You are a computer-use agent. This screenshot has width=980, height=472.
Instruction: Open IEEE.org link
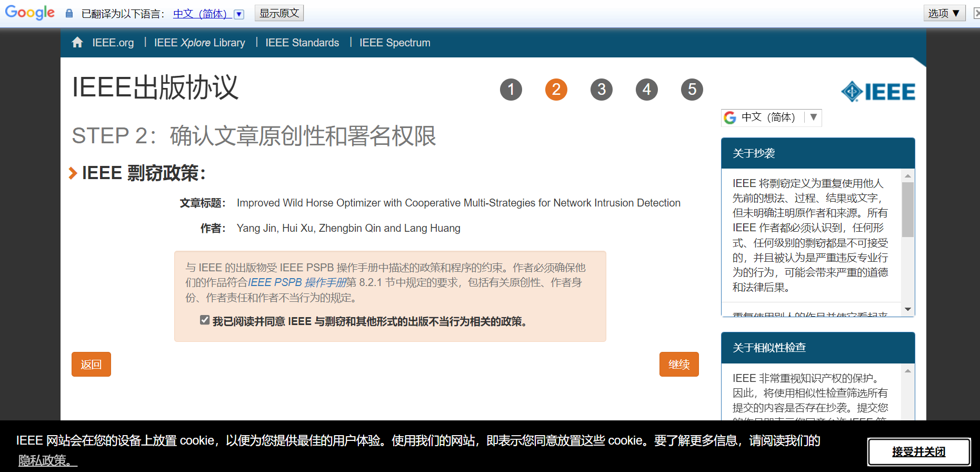point(113,43)
